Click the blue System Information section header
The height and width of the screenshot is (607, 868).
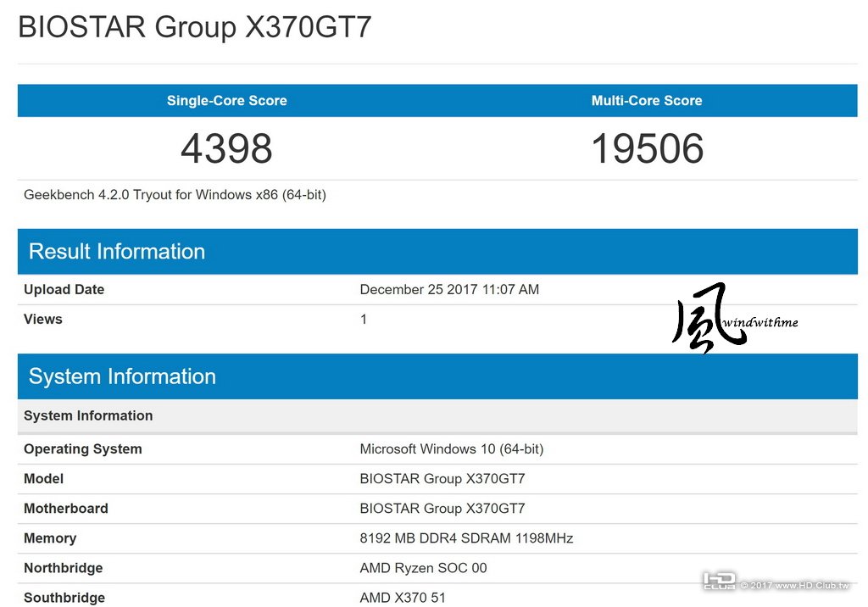pos(437,376)
